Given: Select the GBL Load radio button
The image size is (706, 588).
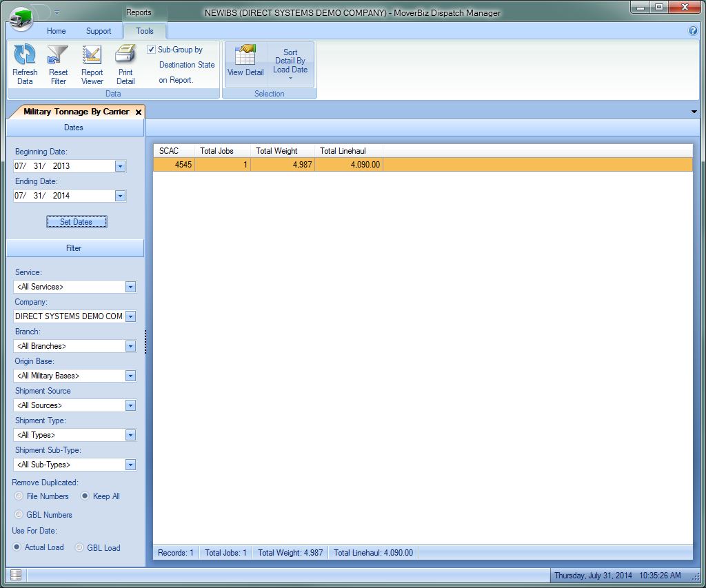Looking at the screenshot, I should [79, 548].
